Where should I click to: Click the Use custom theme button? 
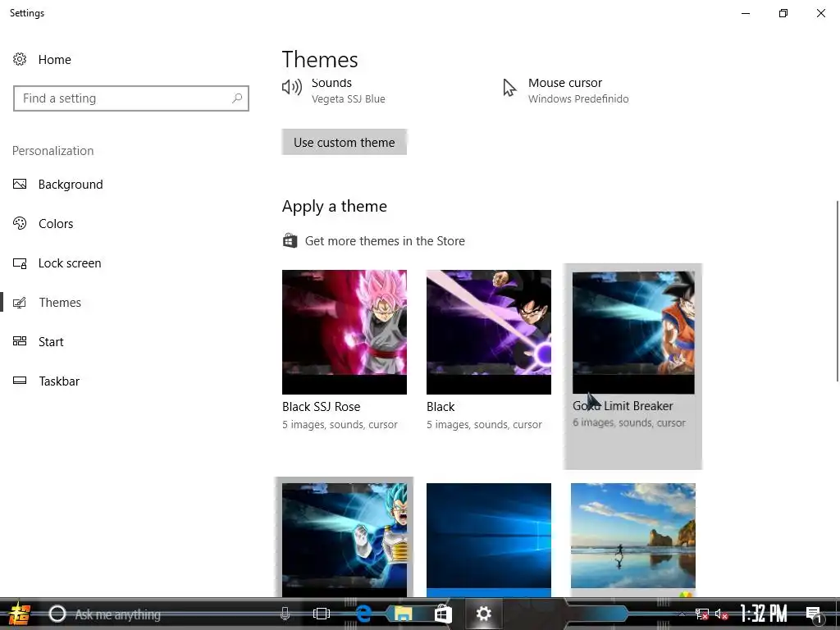point(344,142)
